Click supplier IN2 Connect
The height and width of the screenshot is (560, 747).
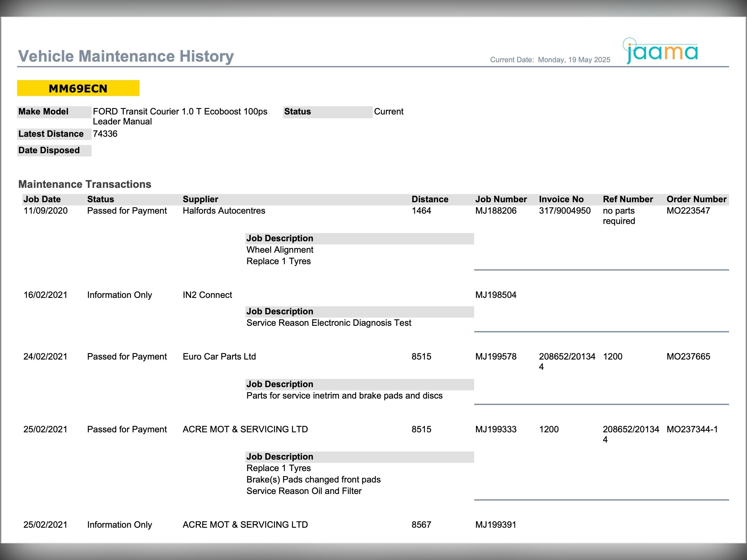pos(207,295)
